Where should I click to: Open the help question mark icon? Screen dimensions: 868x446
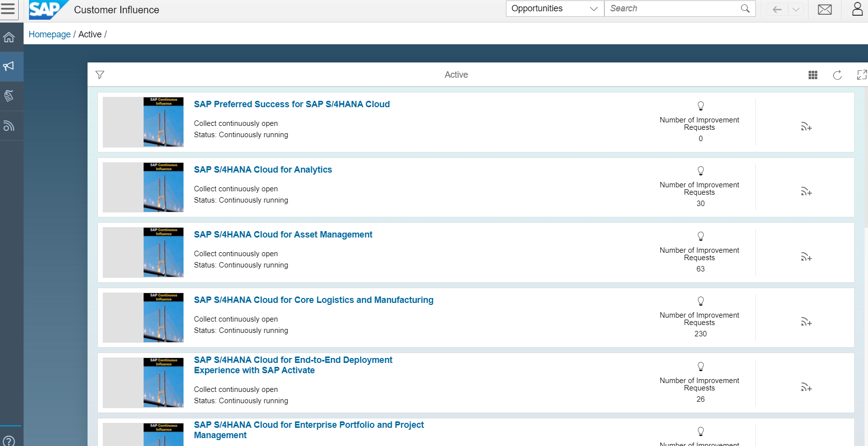9,441
